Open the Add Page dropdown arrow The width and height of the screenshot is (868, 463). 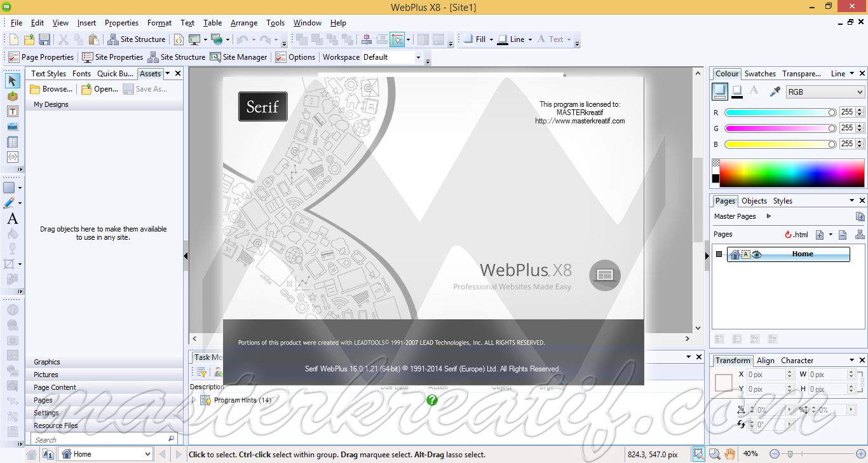click(831, 235)
